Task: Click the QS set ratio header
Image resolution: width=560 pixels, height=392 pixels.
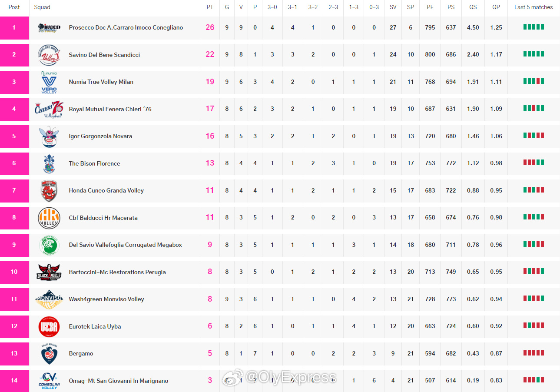Action: [x=473, y=7]
